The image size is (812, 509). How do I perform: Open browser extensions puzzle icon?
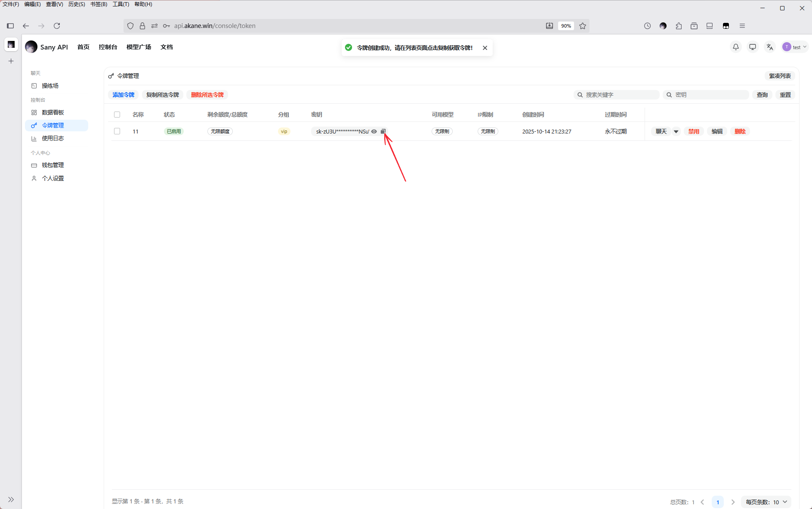[679, 26]
